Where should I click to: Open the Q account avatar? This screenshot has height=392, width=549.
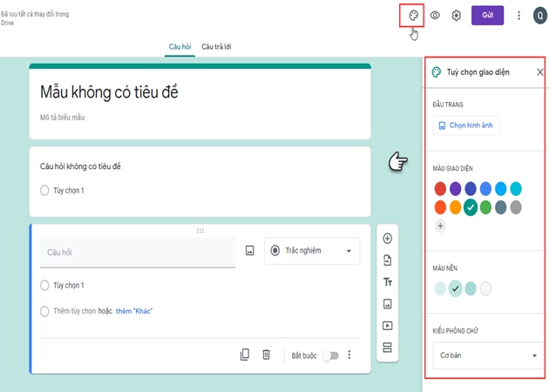tap(540, 16)
